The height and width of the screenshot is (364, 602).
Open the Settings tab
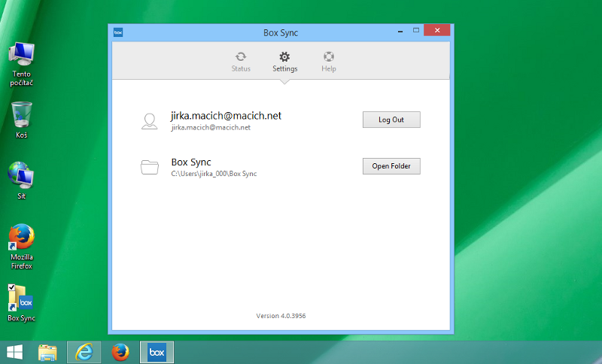coord(284,62)
